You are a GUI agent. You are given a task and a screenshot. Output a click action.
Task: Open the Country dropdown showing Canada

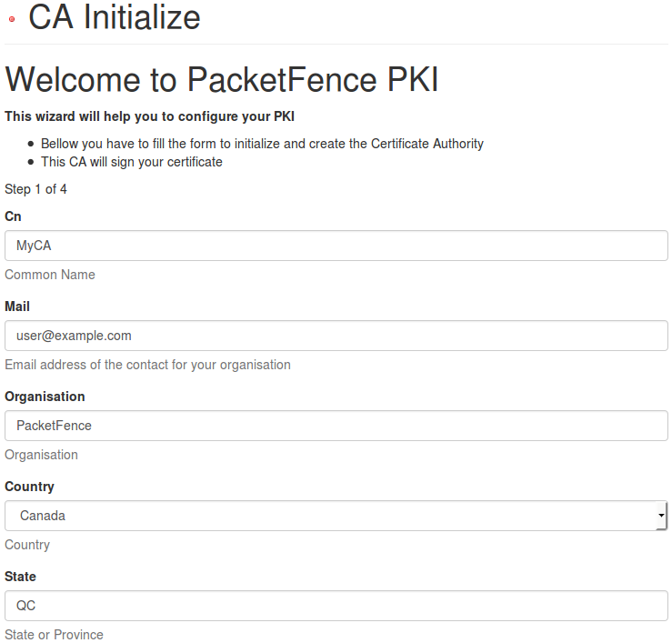pyautogui.click(x=336, y=516)
